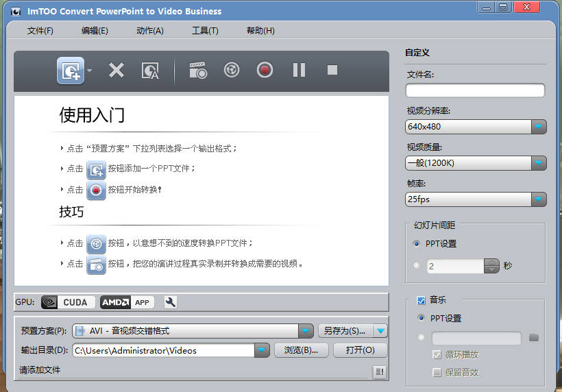Screen dimensions: 562x392
Task: Click the 打开(O) button
Action: (361, 350)
